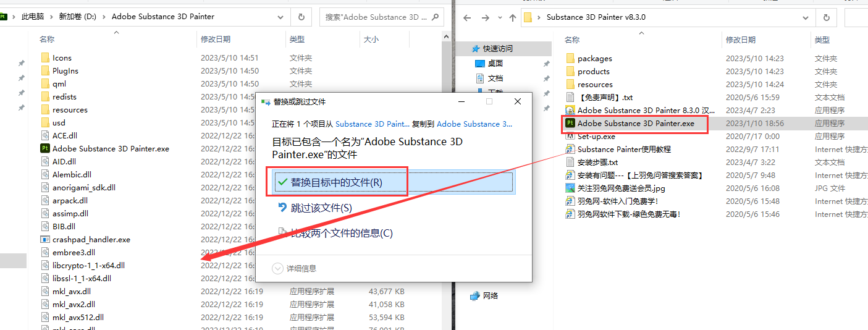This screenshot has width=868, height=330.
Task: Click 比较两个文件的信息(C) option
Action: pos(342,233)
